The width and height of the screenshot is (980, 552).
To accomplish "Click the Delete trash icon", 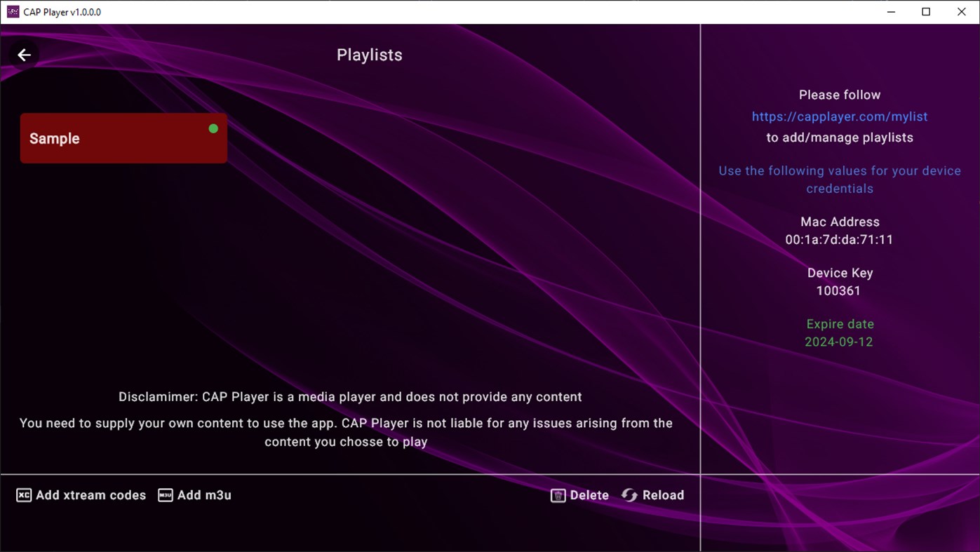I will click(x=558, y=494).
